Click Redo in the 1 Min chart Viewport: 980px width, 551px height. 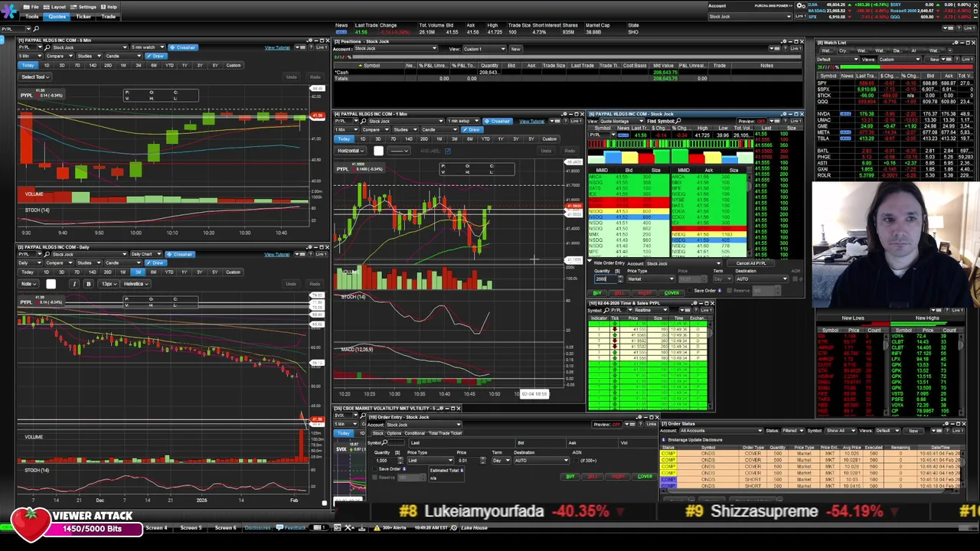(570, 151)
